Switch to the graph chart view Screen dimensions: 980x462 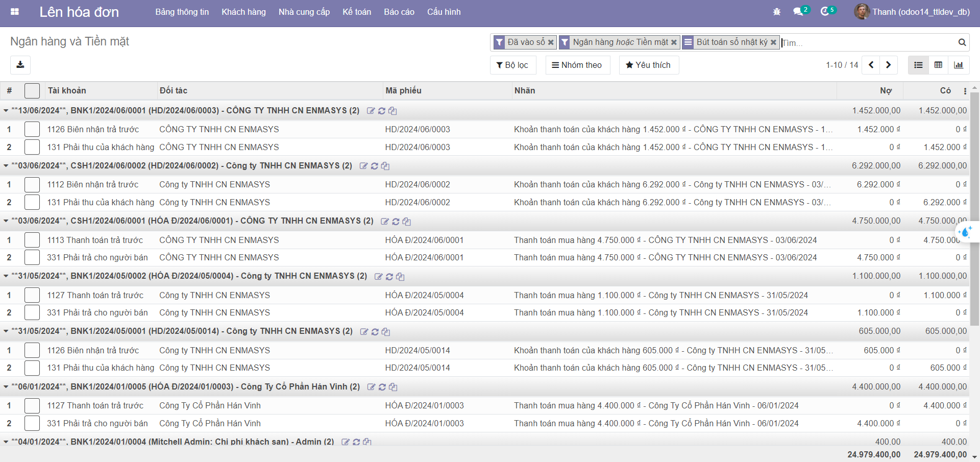[x=958, y=65]
